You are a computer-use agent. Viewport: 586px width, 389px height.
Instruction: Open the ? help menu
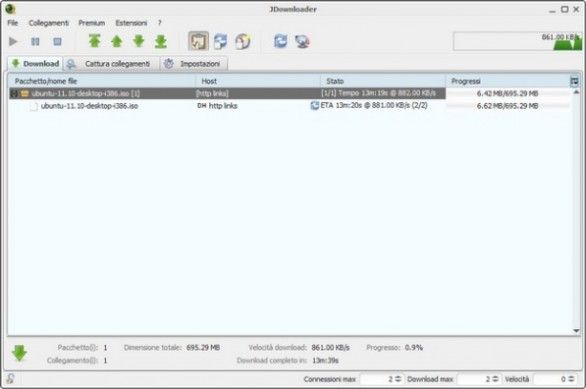pos(160,23)
